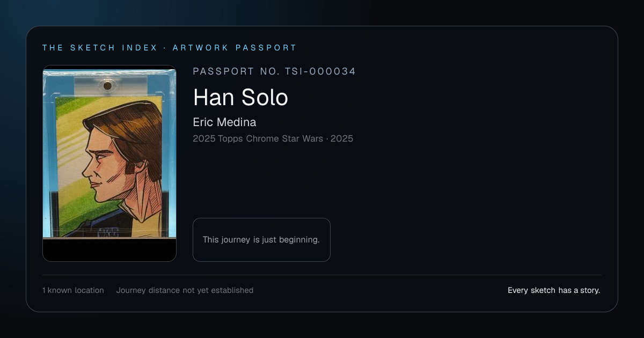Click the card holder's top hole
Screen dimensions: 644x338
[107, 85]
